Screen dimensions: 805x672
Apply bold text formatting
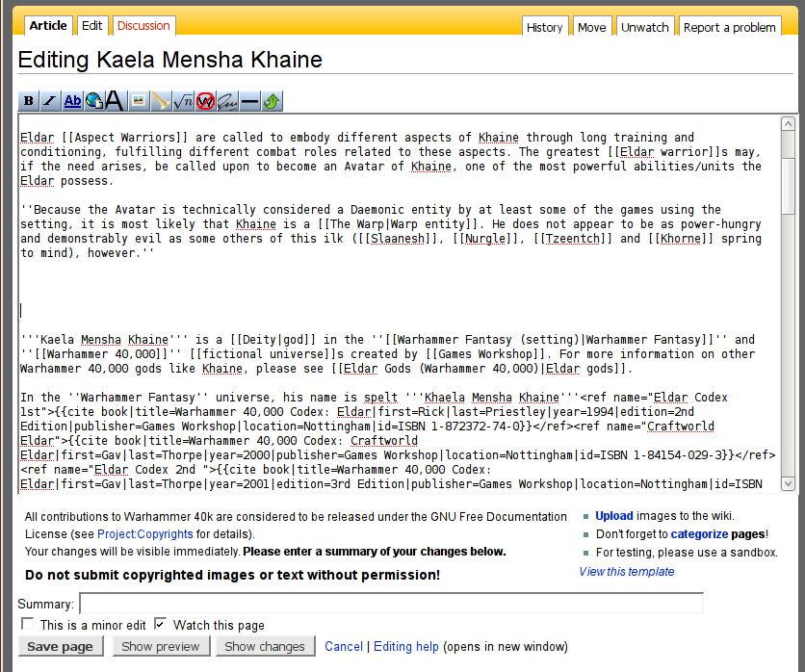tap(29, 101)
